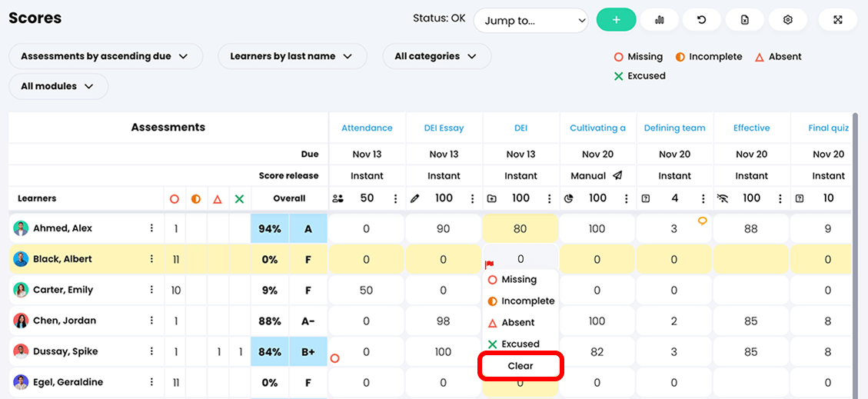Open options menu for Ahmed, Alex
Screen dimensions: 868x399
tap(151, 228)
